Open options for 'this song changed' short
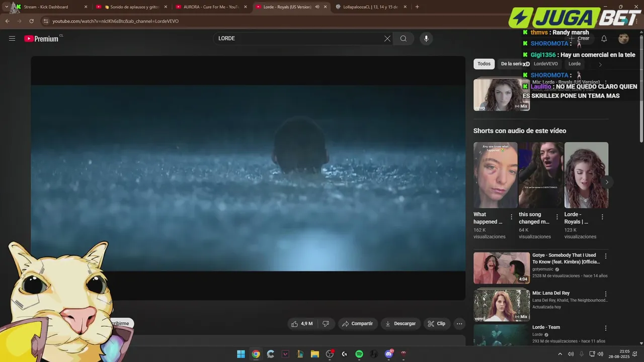The height and width of the screenshot is (362, 644). (x=557, y=217)
